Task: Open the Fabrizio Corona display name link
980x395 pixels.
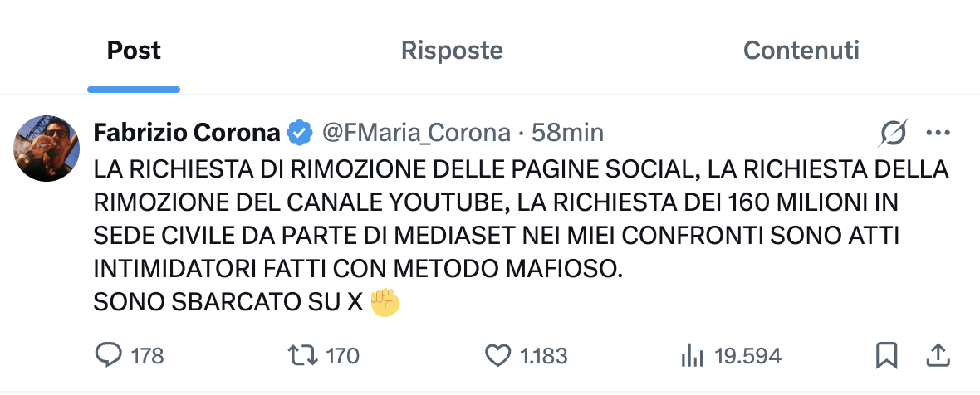Action: [x=187, y=132]
